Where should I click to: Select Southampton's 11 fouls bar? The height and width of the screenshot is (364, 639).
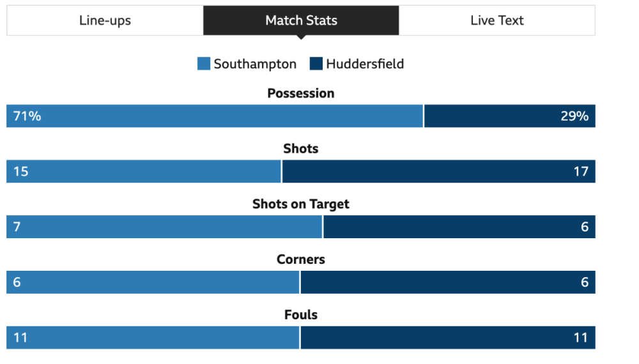pyautogui.click(x=153, y=338)
